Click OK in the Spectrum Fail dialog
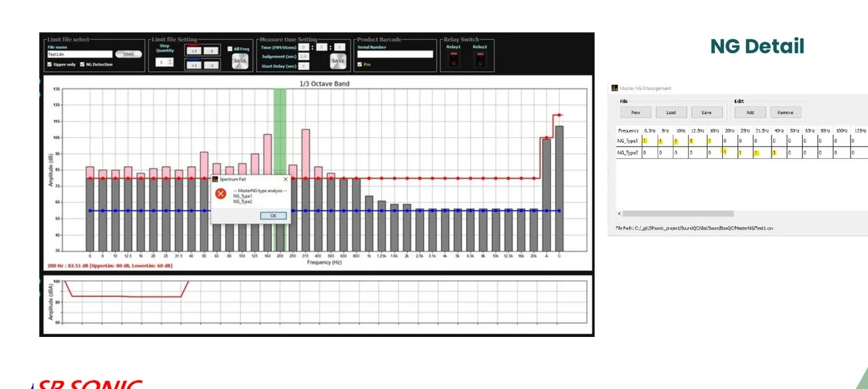 273,216
